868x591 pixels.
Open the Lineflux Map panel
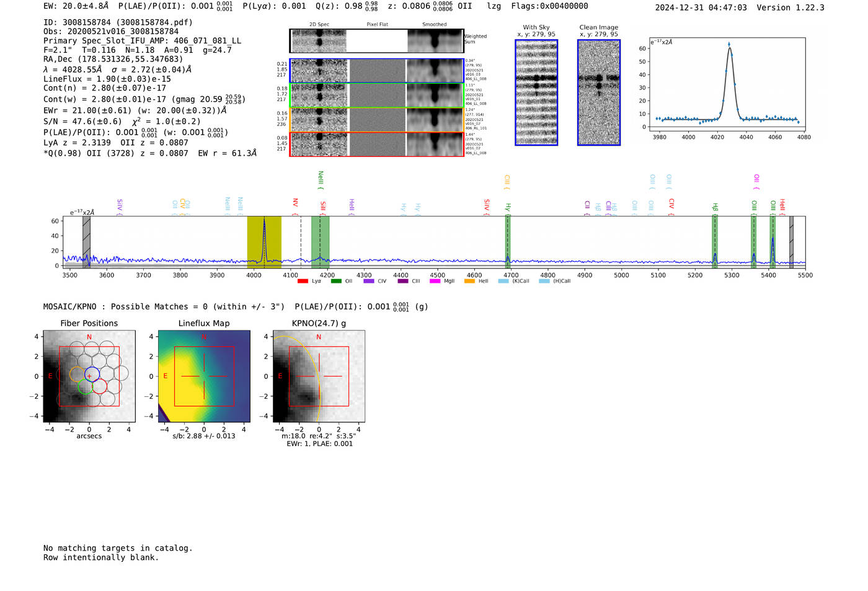point(204,376)
